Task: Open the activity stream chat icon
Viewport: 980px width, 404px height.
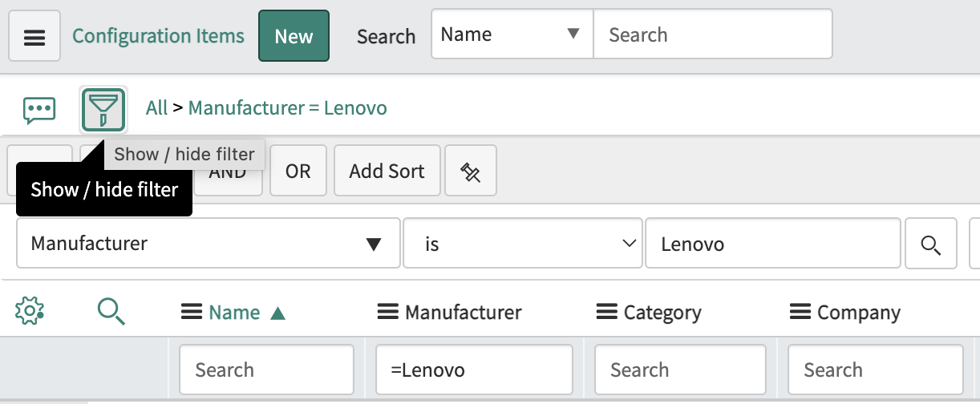Action: click(x=39, y=109)
